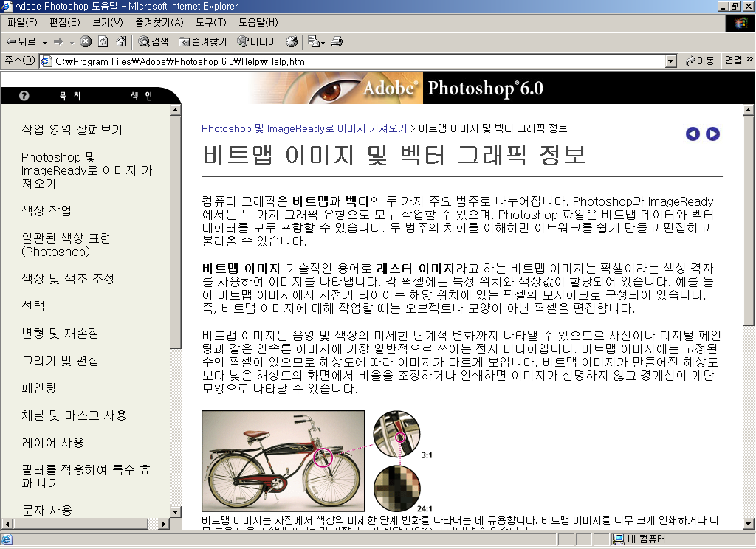Image resolution: width=756 pixels, height=549 pixels.
Task: Open the Back button history dropdown
Action: tap(44, 42)
